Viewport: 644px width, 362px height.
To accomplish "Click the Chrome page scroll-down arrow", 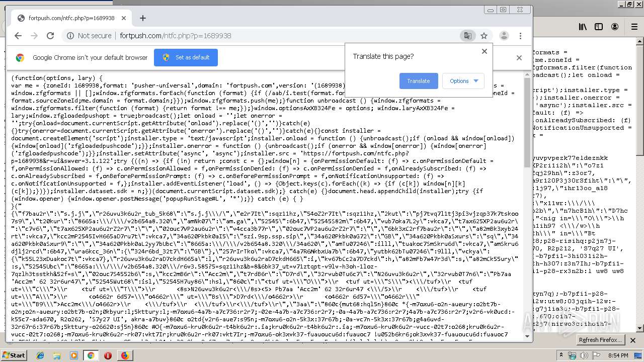I will point(528,336).
